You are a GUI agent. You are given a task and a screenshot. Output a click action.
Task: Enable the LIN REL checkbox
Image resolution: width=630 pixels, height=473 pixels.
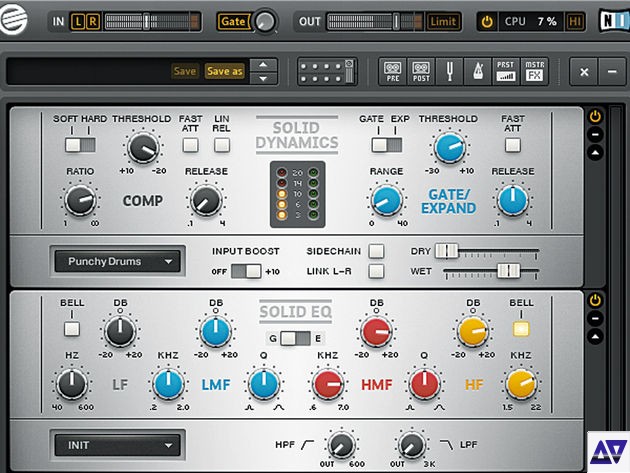222,145
